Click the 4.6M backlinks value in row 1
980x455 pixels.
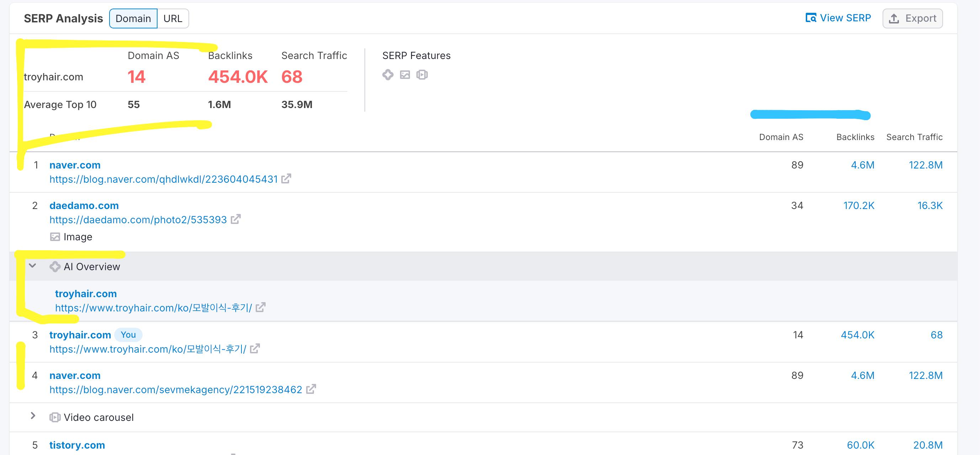862,165
